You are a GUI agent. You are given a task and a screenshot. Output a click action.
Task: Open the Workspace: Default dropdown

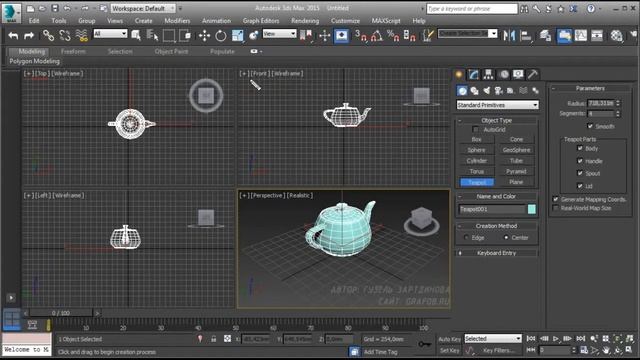143,8
